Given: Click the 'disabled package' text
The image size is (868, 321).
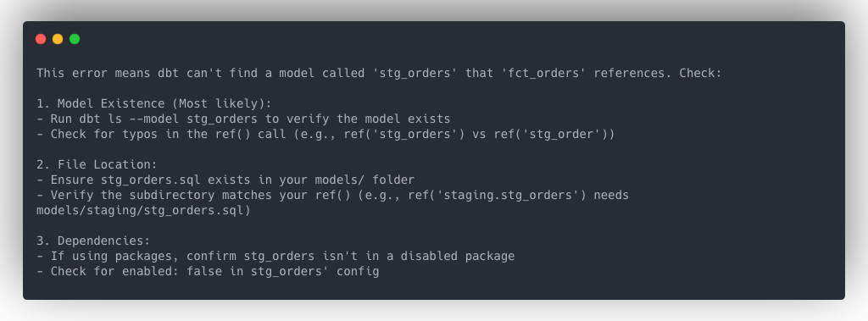Looking at the screenshot, I should click(458, 257).
